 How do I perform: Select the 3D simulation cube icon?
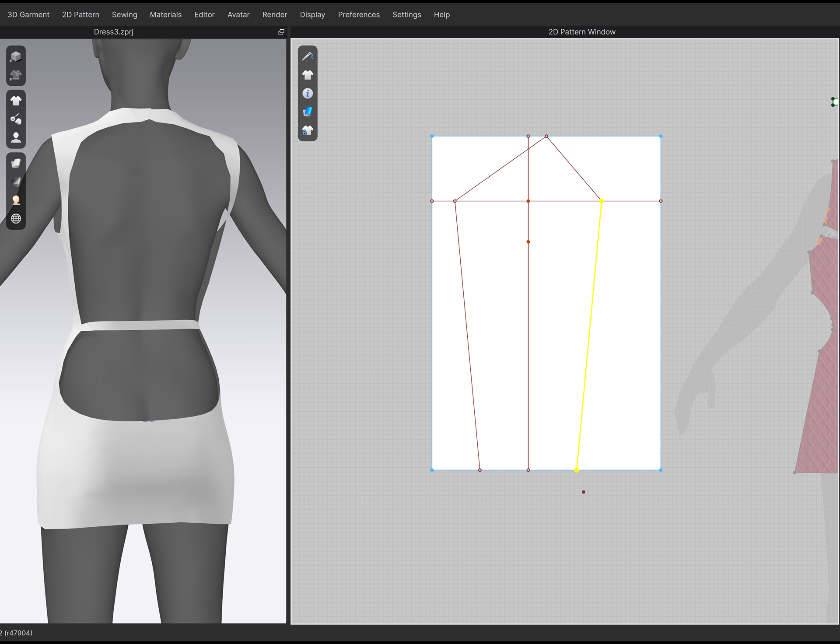tap(16, 56)
